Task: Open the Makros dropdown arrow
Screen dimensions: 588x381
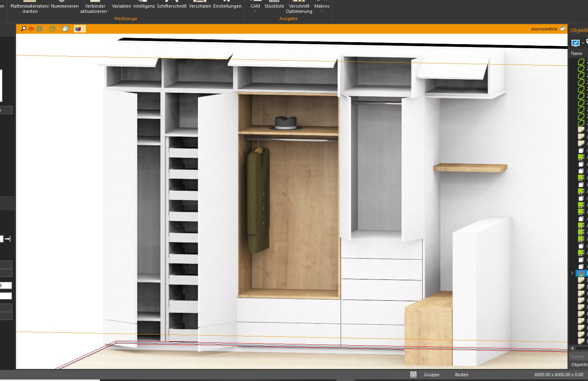Action: (321, 11)
